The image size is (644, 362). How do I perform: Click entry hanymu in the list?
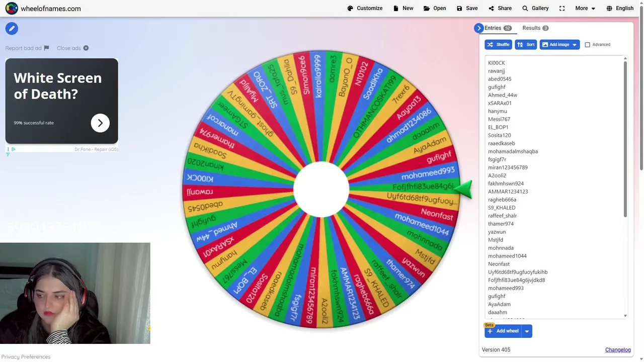pos(498,111)
